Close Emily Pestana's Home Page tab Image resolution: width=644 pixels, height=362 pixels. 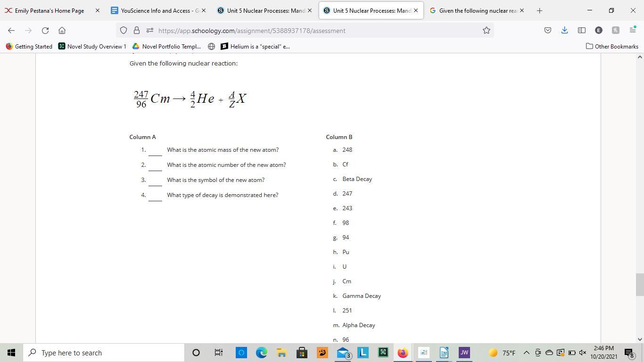[x=98, y=10]
